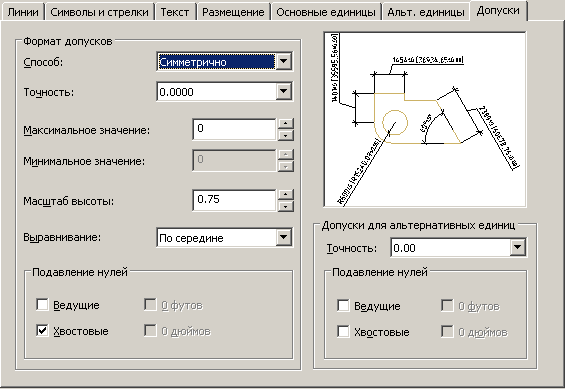This screenshot has width=565, height=389.
Task: Open the Символы и стрелки tab
Action: click(99, 12)
